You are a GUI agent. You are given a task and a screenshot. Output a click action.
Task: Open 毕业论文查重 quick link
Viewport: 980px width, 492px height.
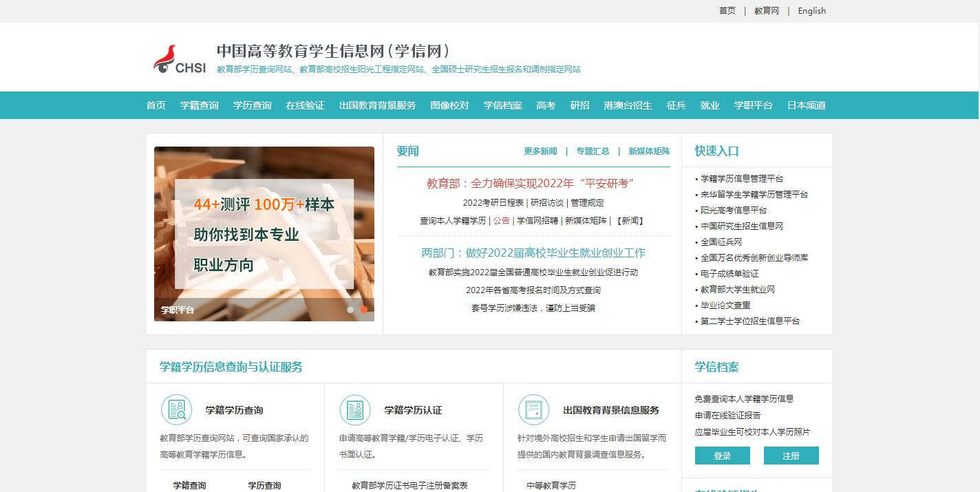(x=725, y=306)
